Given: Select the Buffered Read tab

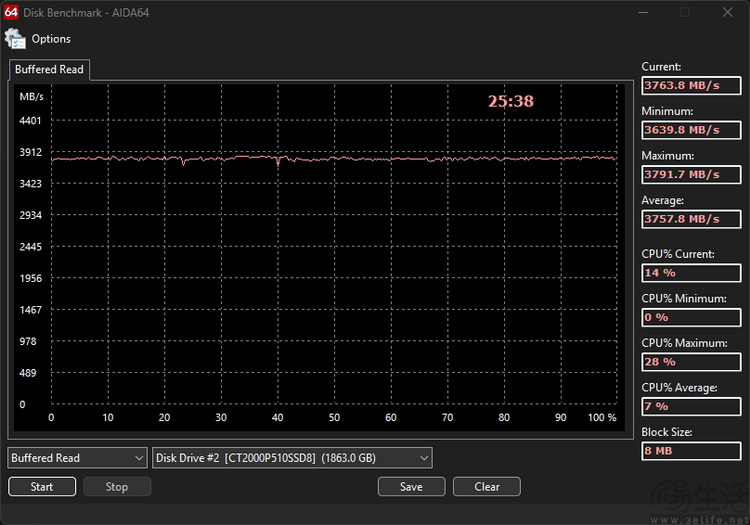Looking at the screenshot, I should 49,70.
